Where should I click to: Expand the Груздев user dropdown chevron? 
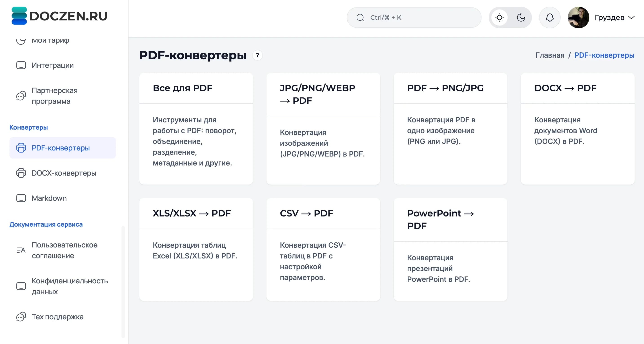click(631, 18)
